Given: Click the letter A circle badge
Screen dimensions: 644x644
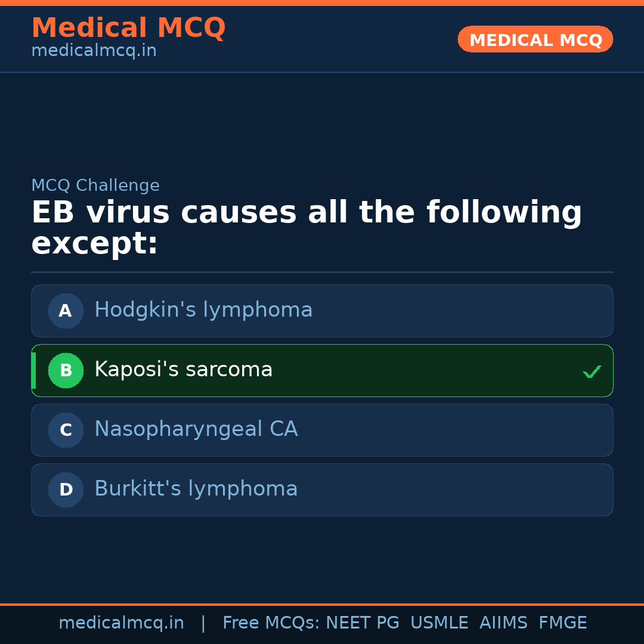Looking at the screenshot, I should tap(66, 311).
